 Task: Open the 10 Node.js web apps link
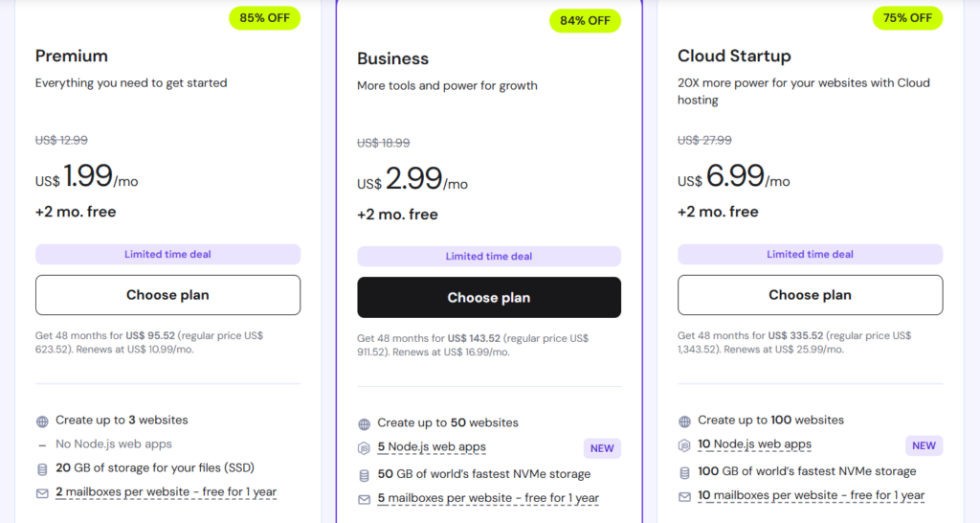(x=754, y=444)
